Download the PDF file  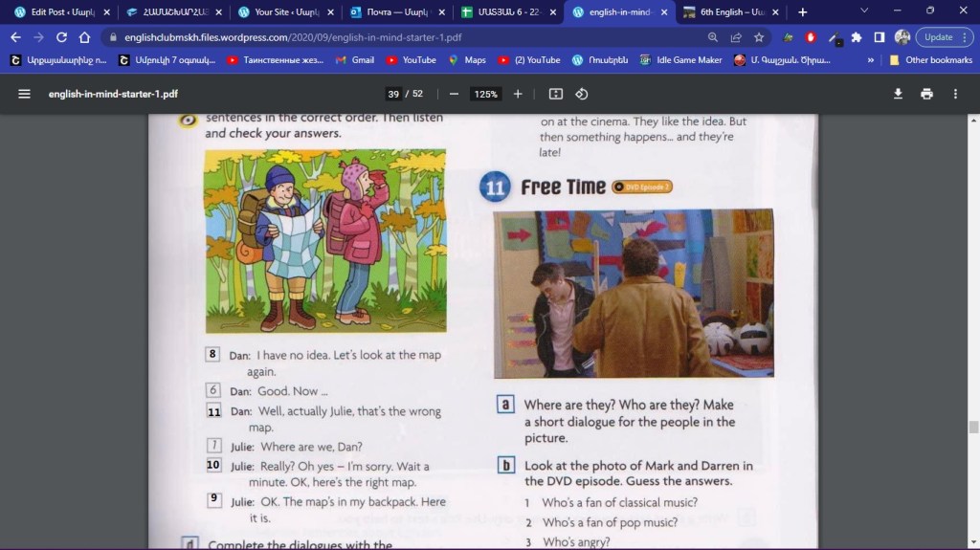[898, 94]
